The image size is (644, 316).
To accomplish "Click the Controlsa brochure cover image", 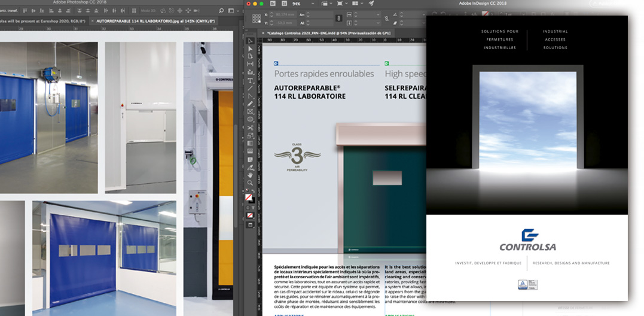I will coord(527,158).
